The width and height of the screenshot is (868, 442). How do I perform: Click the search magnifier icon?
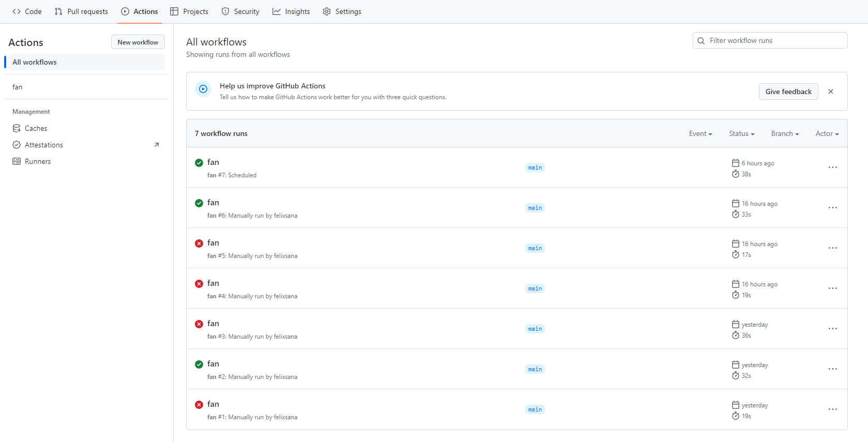point(701,40)
